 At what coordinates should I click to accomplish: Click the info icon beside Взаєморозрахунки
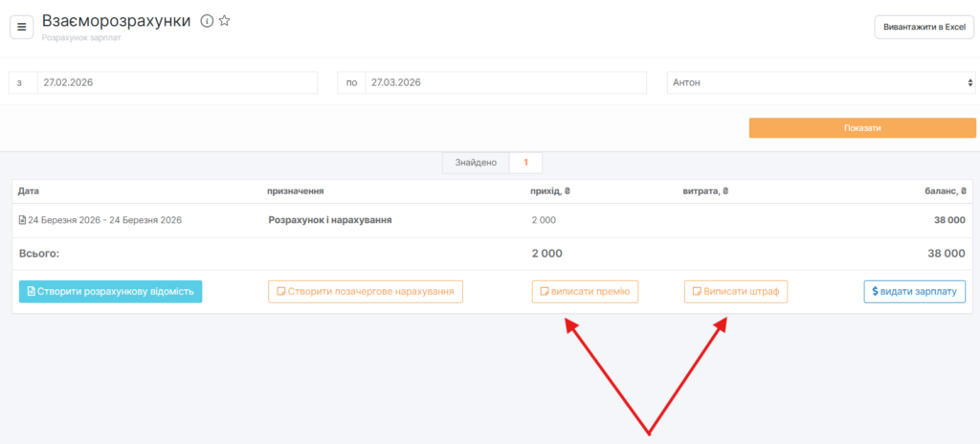(207, 21)
